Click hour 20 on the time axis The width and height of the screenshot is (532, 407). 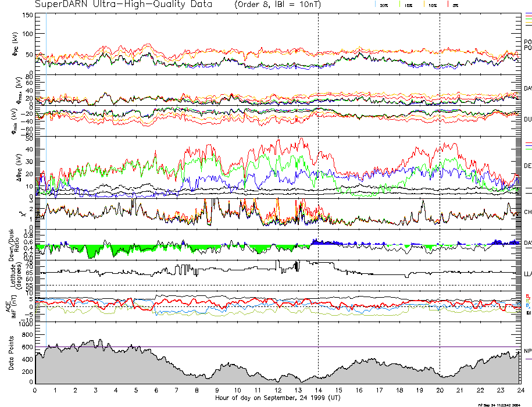pyautogui.click(x=440, y=390)
